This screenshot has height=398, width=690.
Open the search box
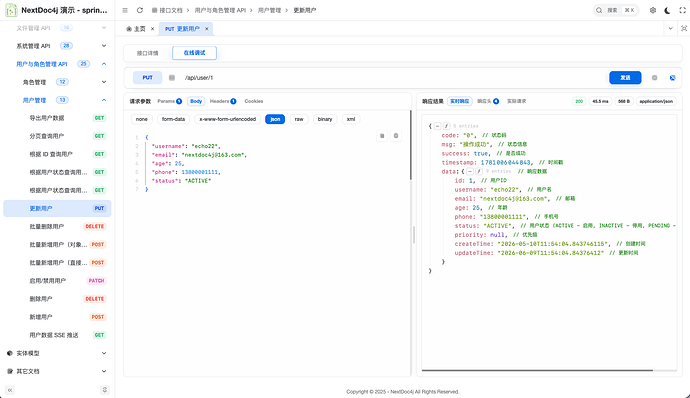pos(616,10)
